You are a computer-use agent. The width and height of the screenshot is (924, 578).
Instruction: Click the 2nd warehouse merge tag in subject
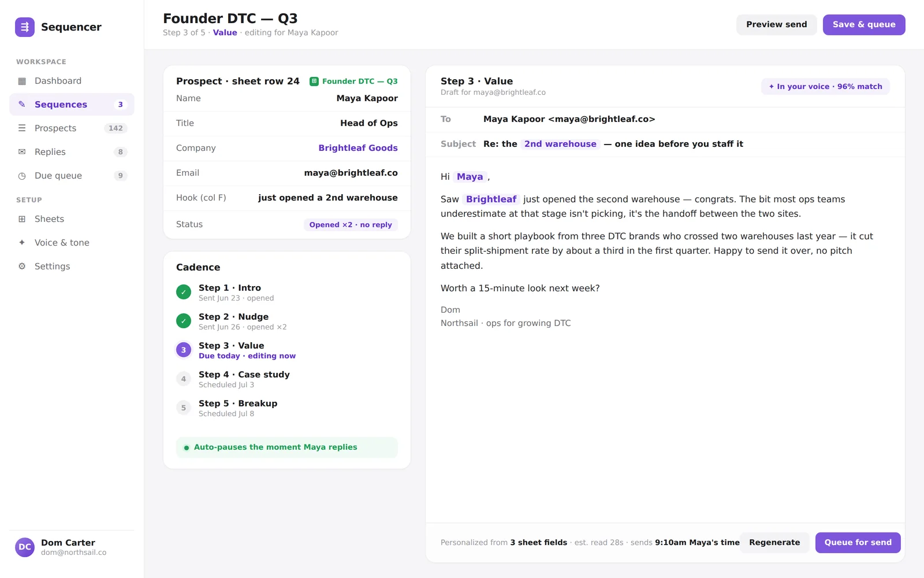pyautogui.click(x=560, y=144)
